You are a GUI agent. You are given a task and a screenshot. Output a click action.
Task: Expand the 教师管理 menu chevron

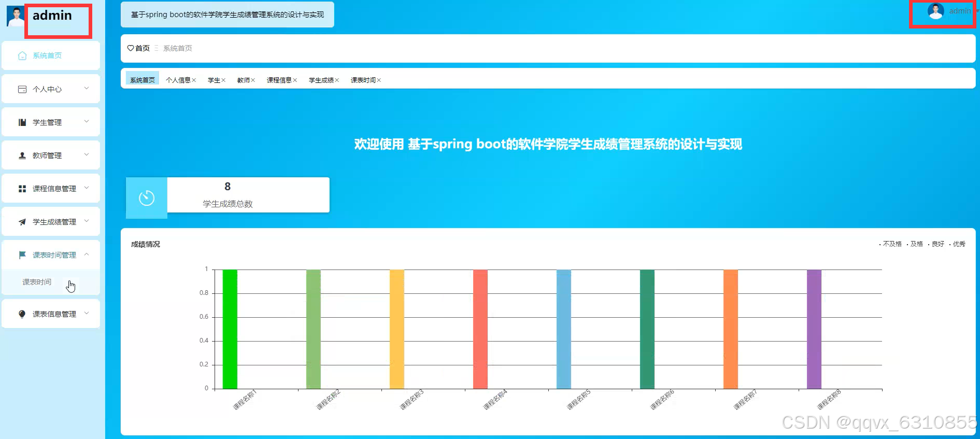point(87,155)
